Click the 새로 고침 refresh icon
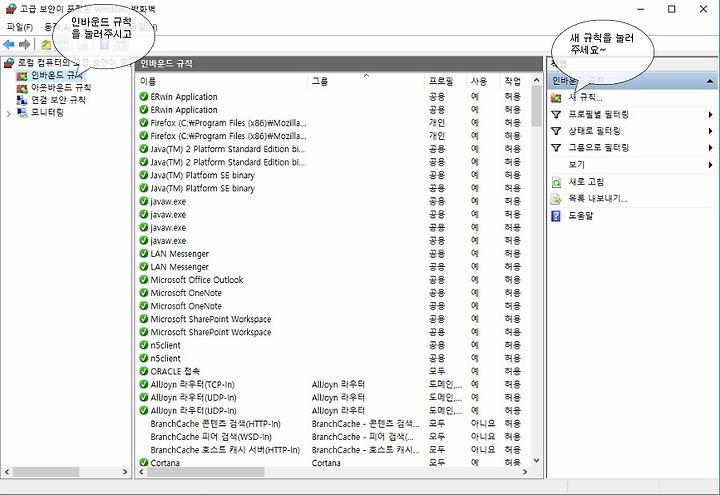720x495 pixels. point(556,182)
